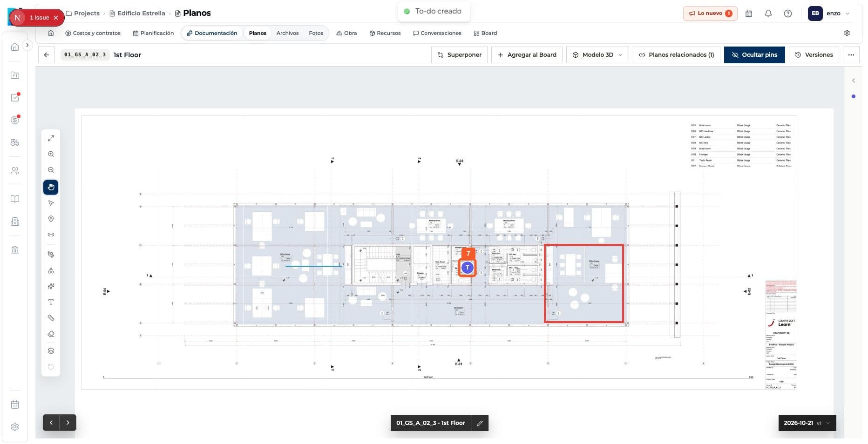This screenshot has height=444, width=868.
Task: Click the back arrow beside sheet code
Action: click(x=47, y=55)
